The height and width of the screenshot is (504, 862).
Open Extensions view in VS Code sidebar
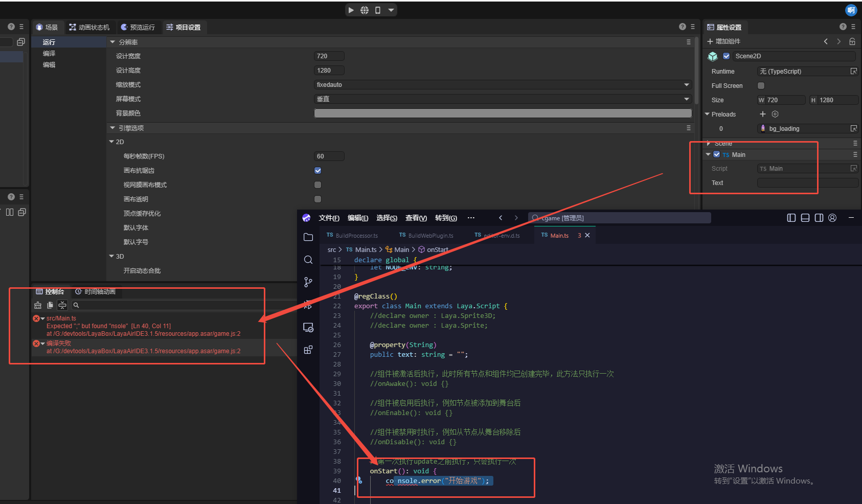[308, 350]
